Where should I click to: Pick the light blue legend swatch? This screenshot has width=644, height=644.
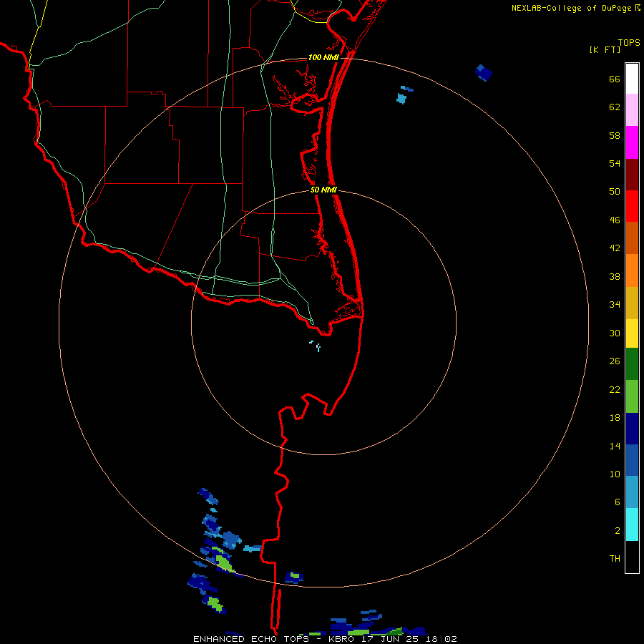point(632,492)
